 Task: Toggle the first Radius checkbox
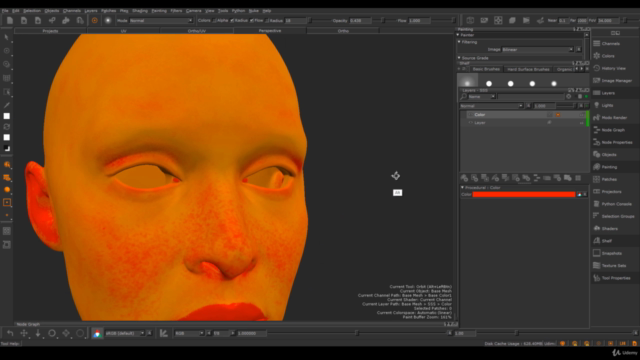[232, 20]
